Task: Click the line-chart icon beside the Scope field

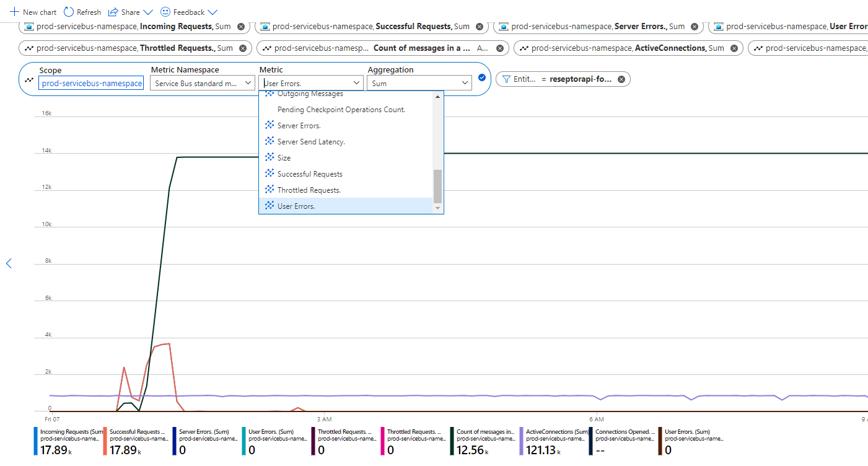Action: pos(28,78)
